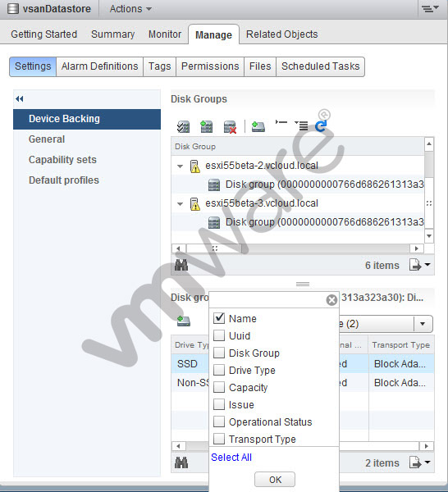Image resolution: width=448 pixels, height=492 pixels.
Task: Select host esxi55beta-2.vcloud.local
Action: coord(262,166)
